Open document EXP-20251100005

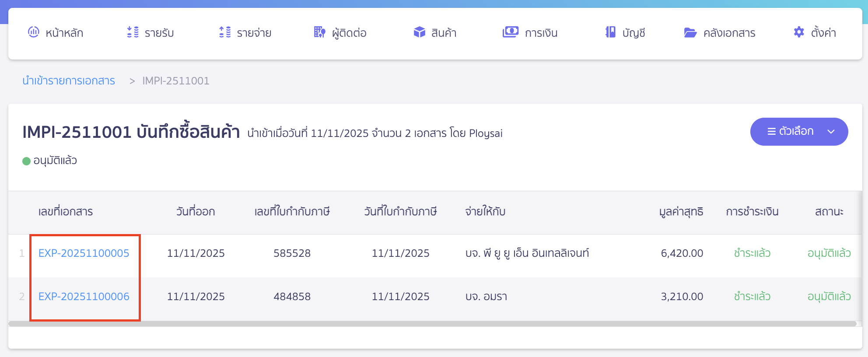[84, 253]
